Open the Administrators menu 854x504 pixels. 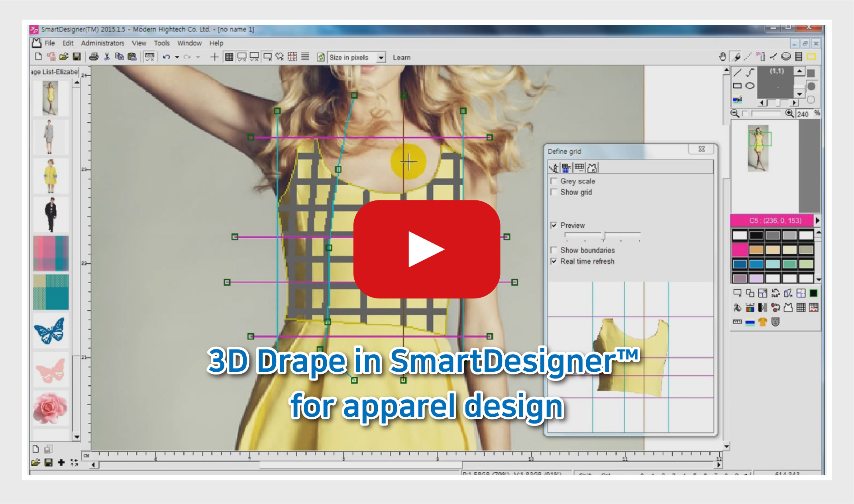click(102, 43)
